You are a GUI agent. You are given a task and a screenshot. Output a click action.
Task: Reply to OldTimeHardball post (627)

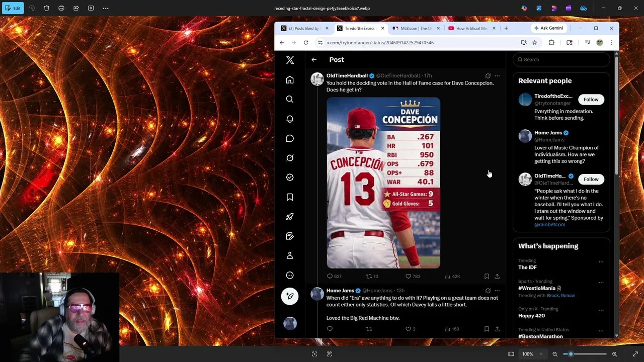[334, 276]
